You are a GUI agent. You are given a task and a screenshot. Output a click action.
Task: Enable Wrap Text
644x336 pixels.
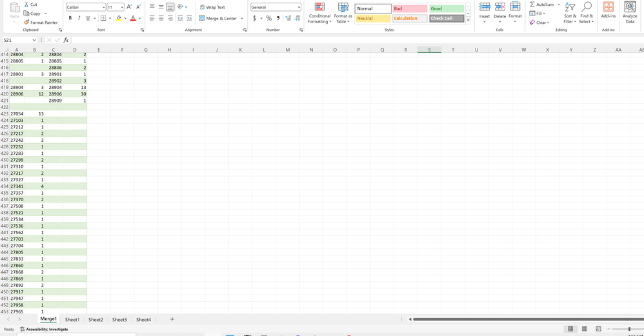[x=212, y=7]
